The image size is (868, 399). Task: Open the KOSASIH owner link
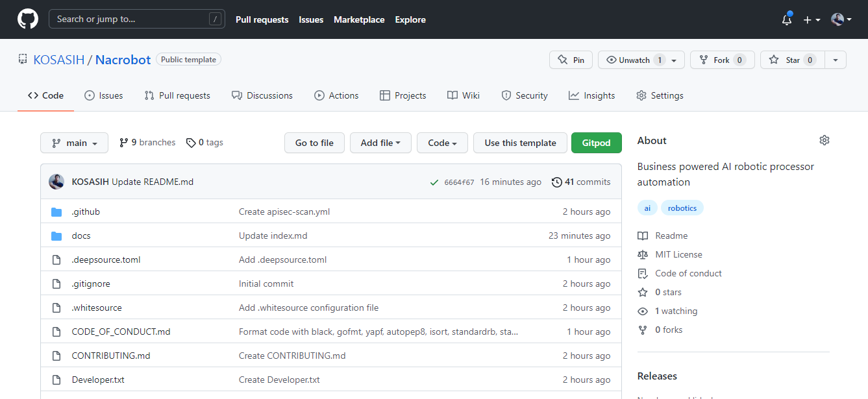(59, 60)
